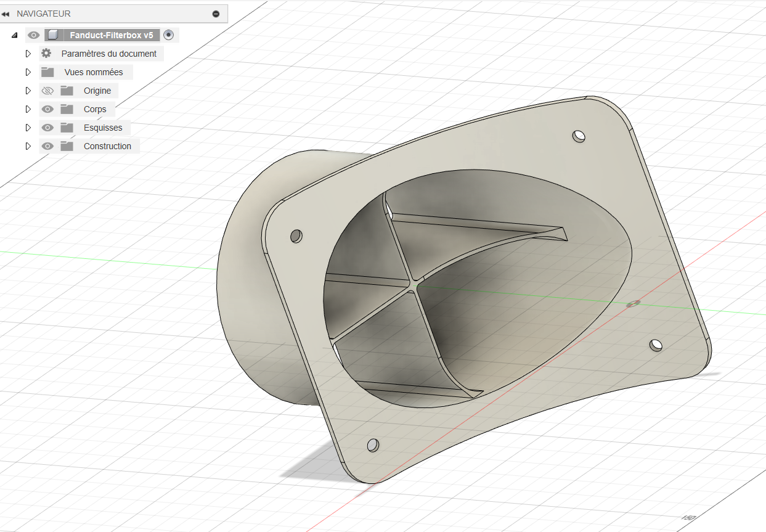Activate Fanduct-Filterbox v5 with its radio button

point(169,35)
